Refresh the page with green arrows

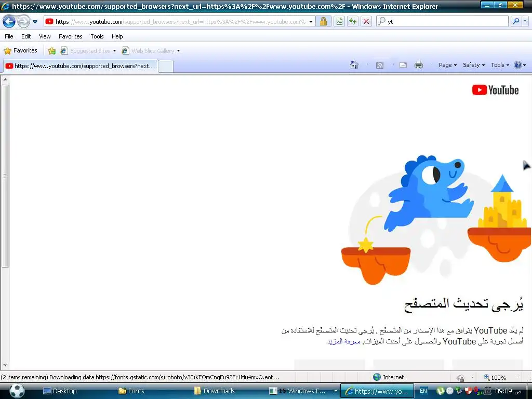tap(353, 22)
